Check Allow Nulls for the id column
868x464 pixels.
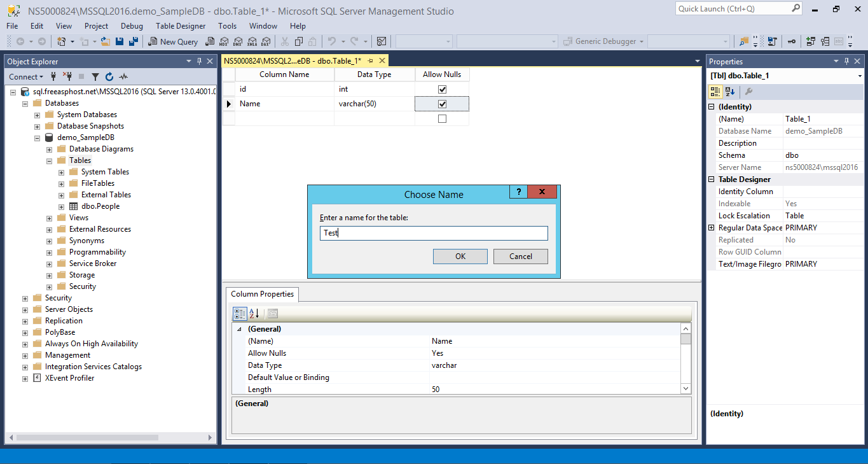click(441, 89)
